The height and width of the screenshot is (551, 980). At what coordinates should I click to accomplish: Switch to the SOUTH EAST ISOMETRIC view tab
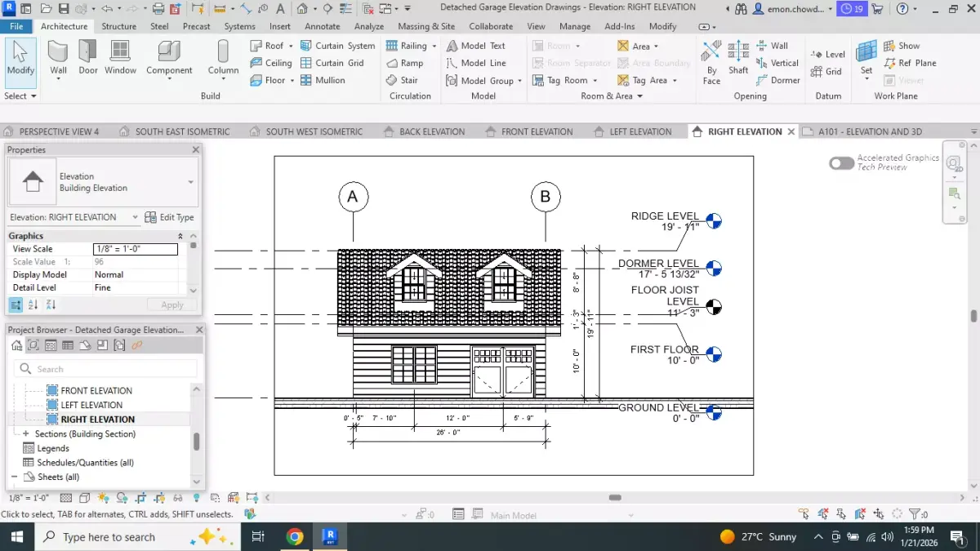(174, 131)
